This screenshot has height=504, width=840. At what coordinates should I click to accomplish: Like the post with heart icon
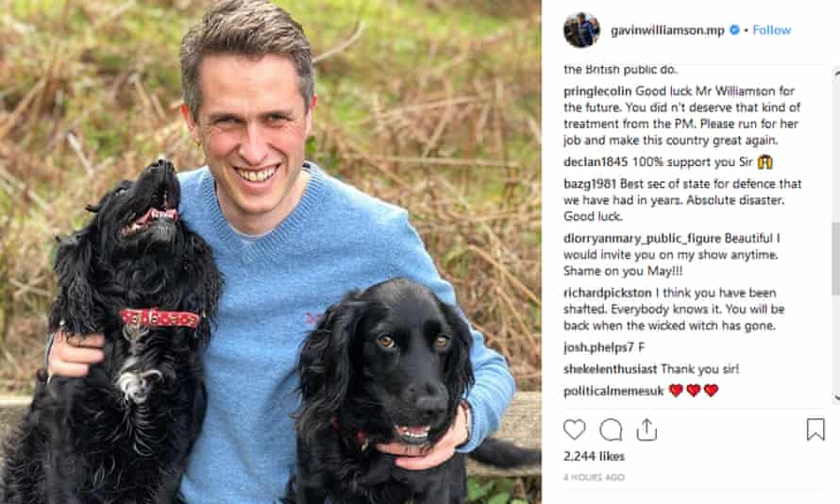[x=574, y=429]
